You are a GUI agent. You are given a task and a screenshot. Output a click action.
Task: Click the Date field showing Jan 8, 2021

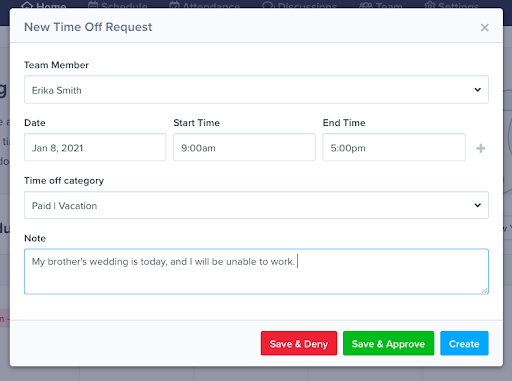[x=95, y=147]
